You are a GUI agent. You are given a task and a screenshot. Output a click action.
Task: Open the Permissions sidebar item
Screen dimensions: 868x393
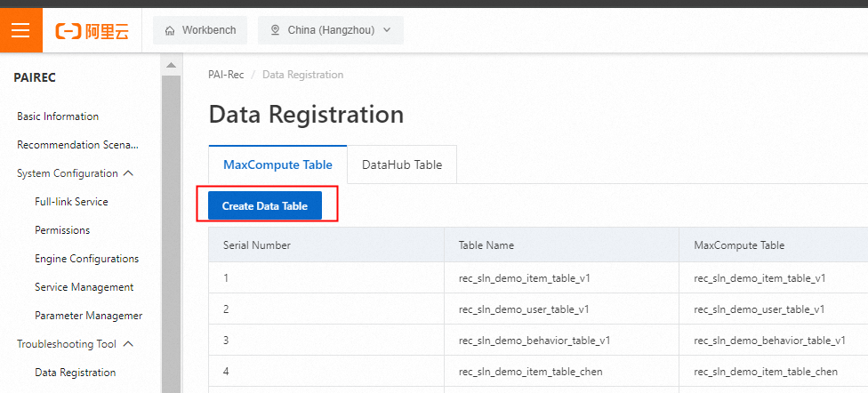(62, 230)
